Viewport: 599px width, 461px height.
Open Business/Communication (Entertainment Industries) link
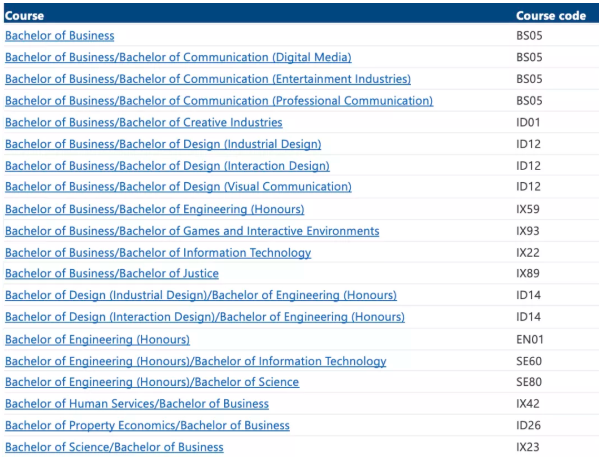click(x=208, y=79)
